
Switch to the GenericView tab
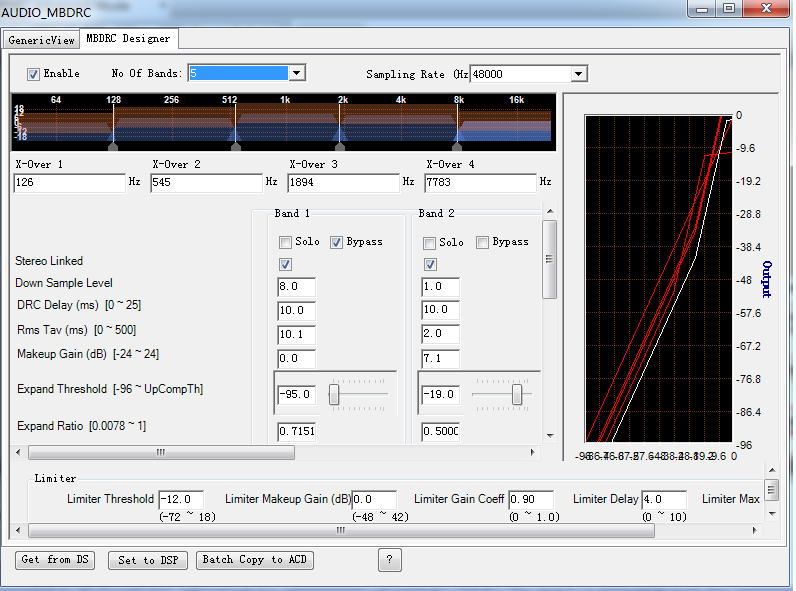41,40
